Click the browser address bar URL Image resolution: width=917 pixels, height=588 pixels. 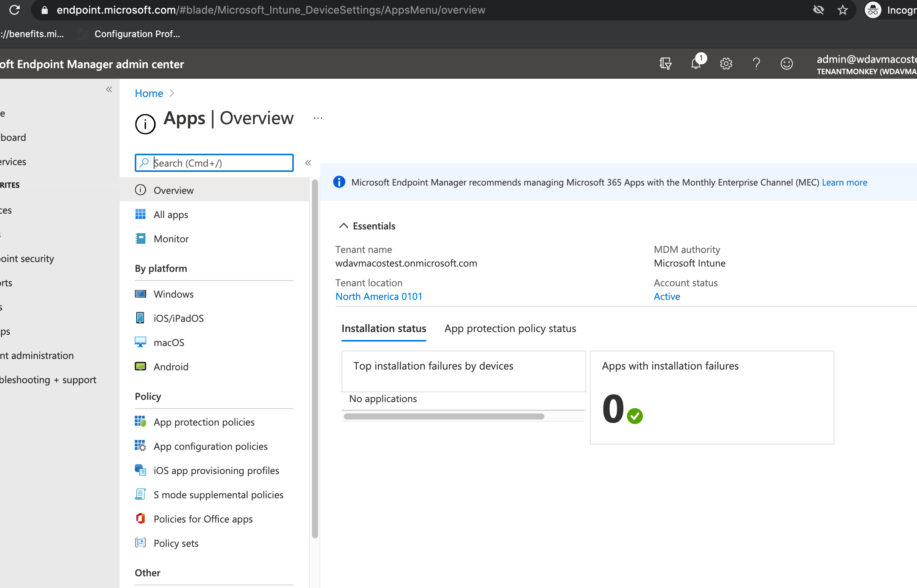[x=271, y=10]
